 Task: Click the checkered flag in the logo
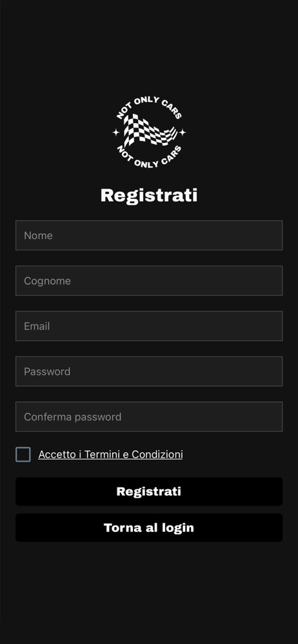pyautogui.click(x=150, y=131)
